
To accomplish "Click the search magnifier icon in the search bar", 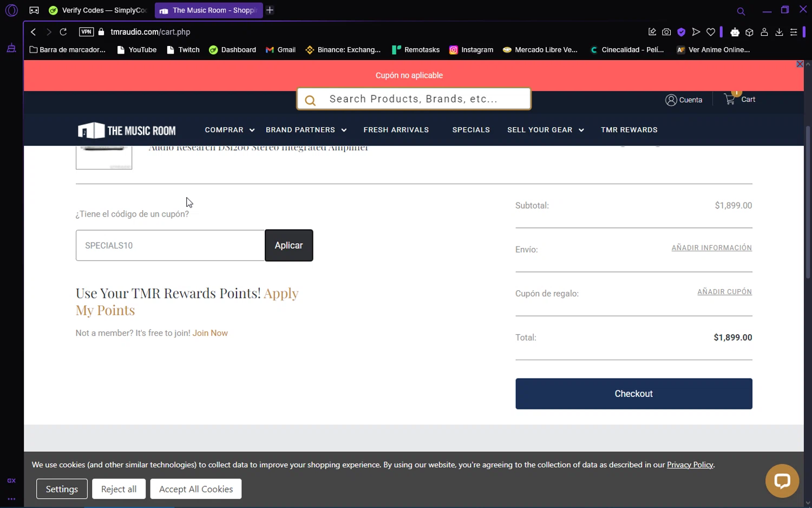I will coord(310,100).
